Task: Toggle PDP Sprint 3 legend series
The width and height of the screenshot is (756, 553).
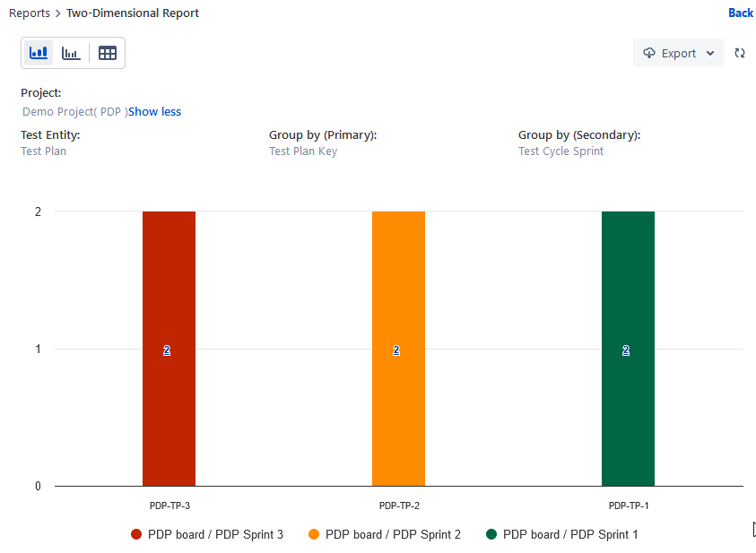Action: 207,534
